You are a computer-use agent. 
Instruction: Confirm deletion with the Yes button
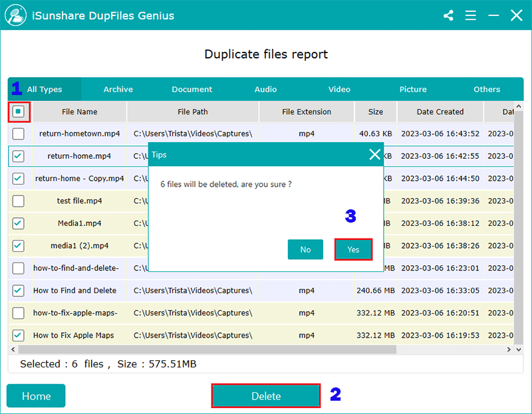coord(353,250)
